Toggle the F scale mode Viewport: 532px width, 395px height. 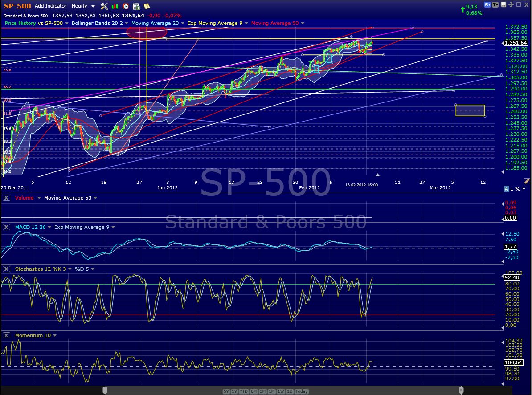tap(524, 189)
